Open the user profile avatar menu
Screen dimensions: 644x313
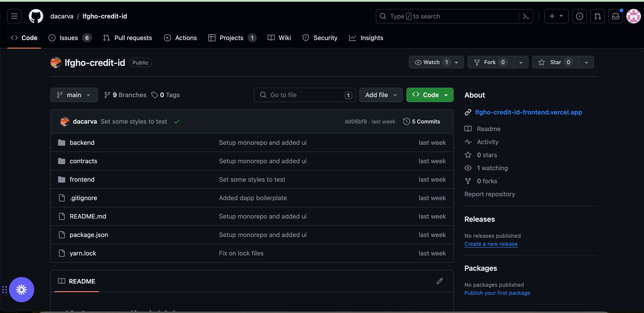[633, 16]
